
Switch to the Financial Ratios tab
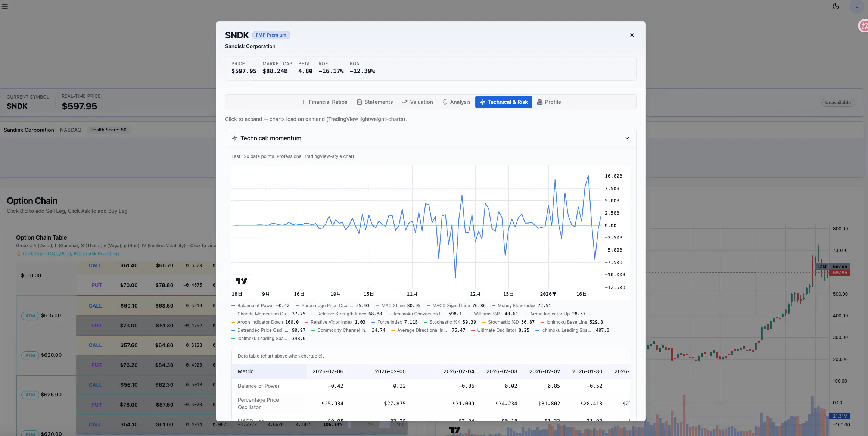click(324, 102)
